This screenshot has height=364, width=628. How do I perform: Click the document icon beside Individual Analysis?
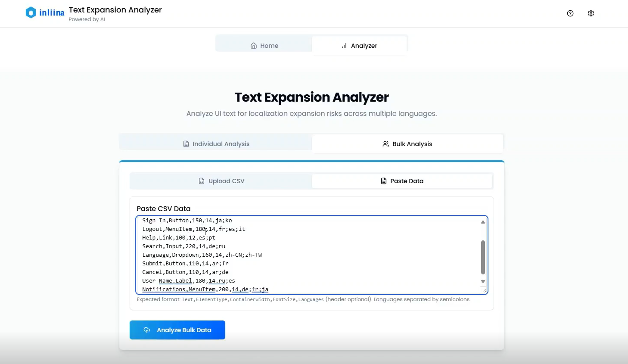pyautogui.click(x=186, y=144)
